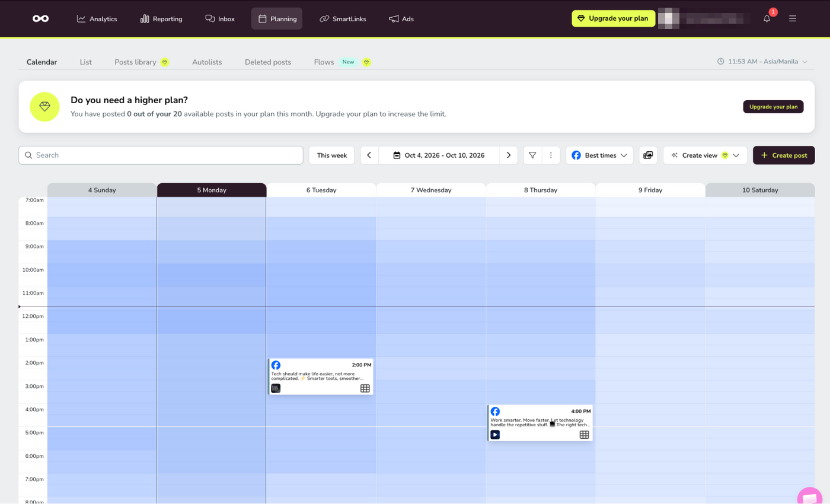Expand the Asia/Manila timezone dropdown
The height and width of the screenshot is (504, 830).
tap(762, 61)
